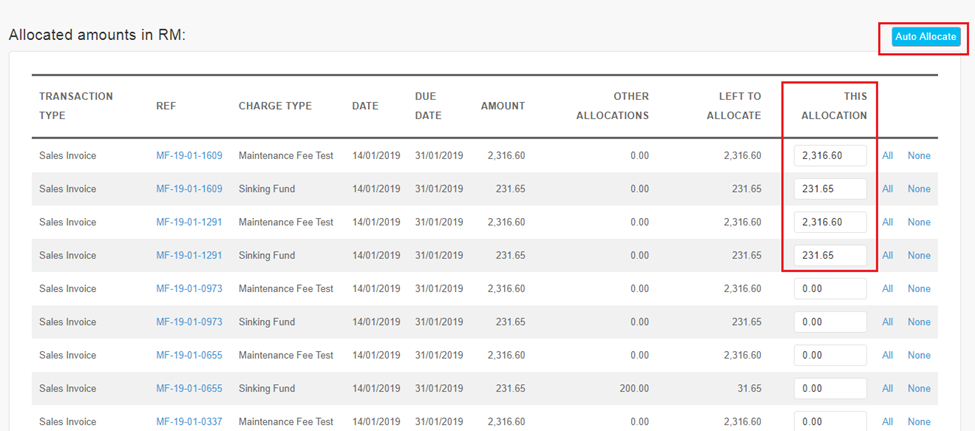Image resolution: width=975 pixels, height=431 pixels.
Task: Open MF-19-01-0655 link in Sinking Fund row
Action: tap(189, 388)
